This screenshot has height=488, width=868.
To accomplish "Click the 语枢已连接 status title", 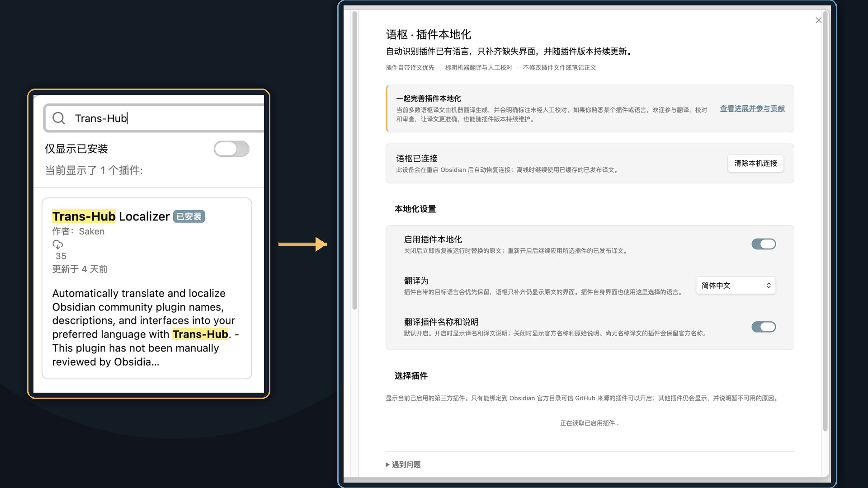I will (417, 159).
